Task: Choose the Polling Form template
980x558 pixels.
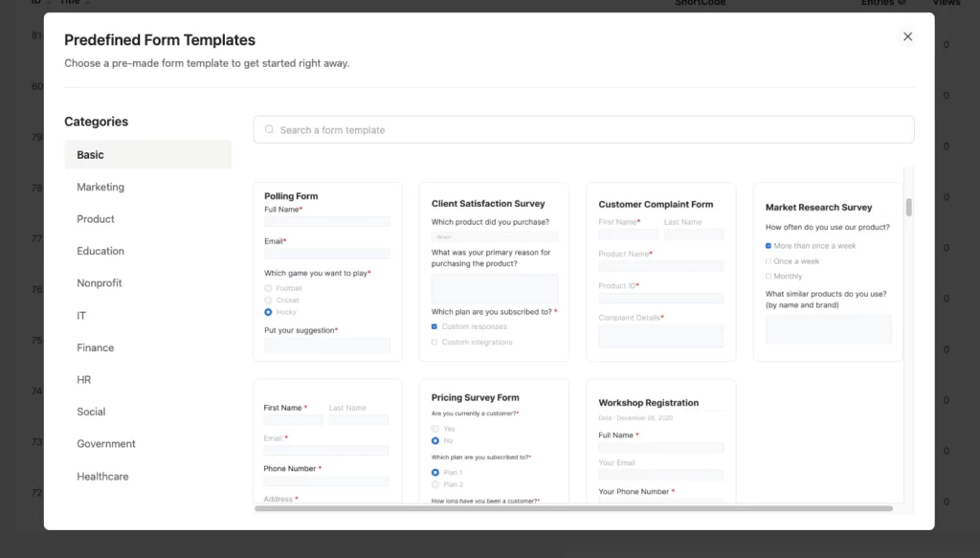Action: tap(327, 272)
